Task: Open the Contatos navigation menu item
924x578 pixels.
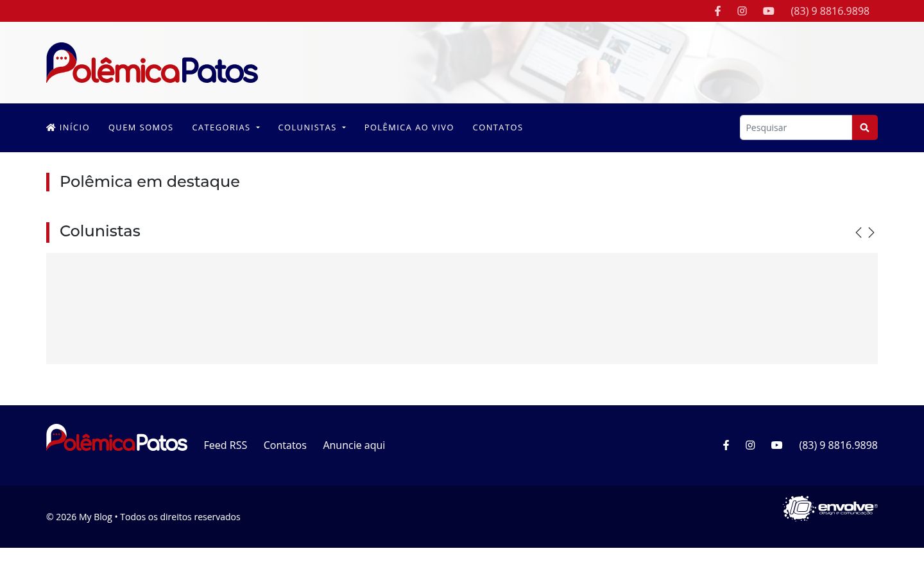Action: click(497, 127)
